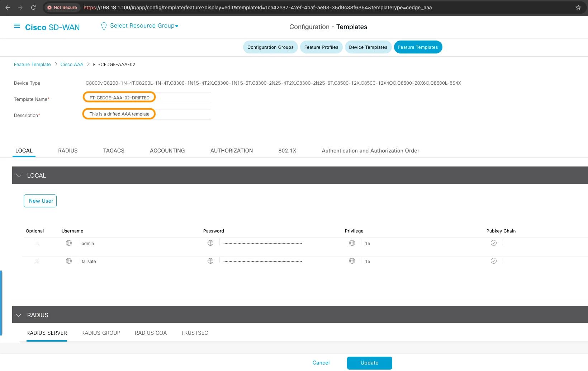Click the Not Secure warning badge
This screenshot has width=588, height=371.
pyautogui.click(x=62, y=7)
